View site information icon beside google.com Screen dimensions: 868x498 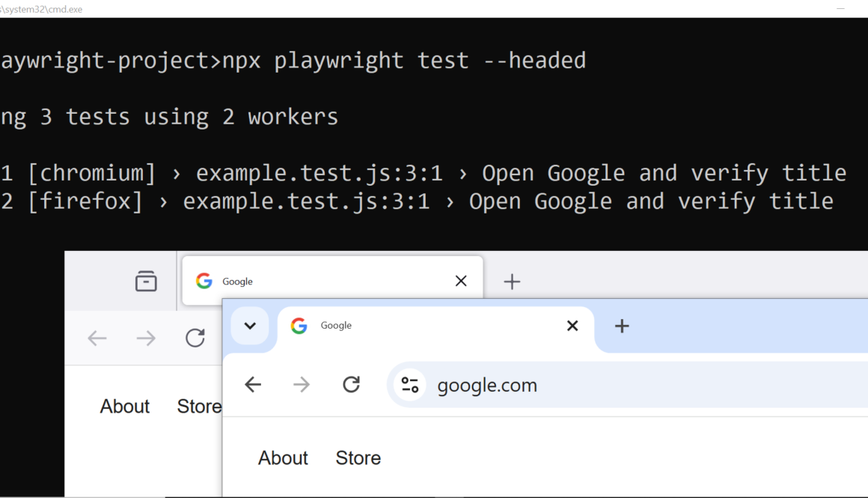(409, 385)
